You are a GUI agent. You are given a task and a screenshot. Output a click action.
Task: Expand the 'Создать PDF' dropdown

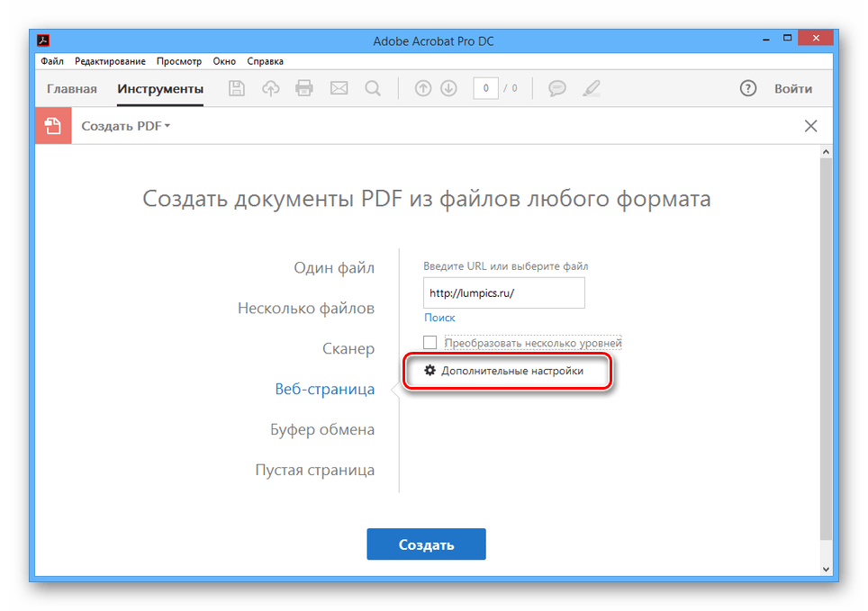[125, 126]
